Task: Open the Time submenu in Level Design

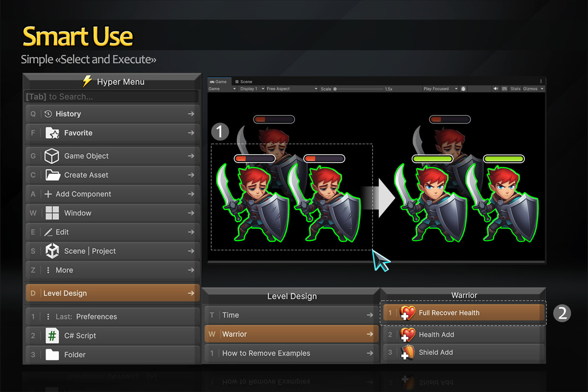Action: tap(292, 315)
